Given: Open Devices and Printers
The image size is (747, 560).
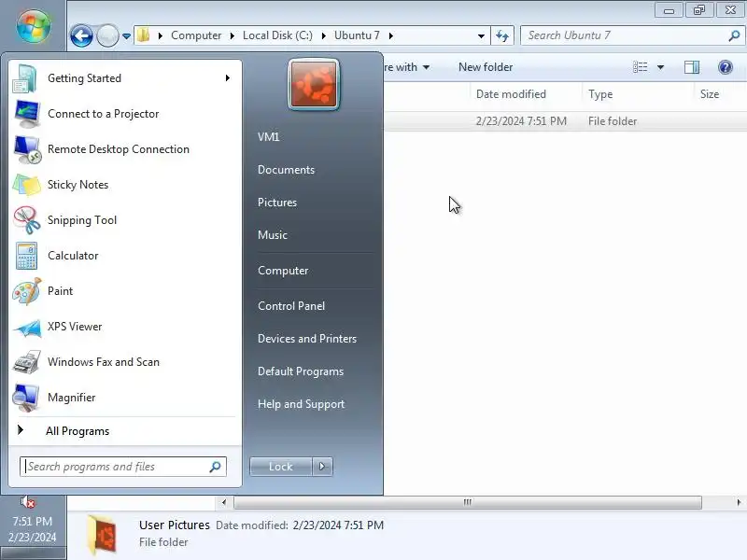Looking at the screenshot, I should click(307, 339).
